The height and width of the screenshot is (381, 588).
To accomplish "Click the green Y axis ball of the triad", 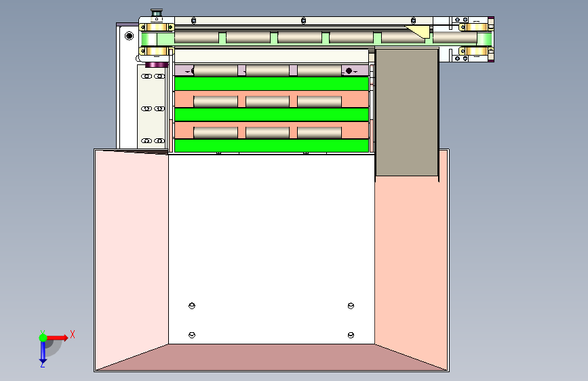I will 43,338.
